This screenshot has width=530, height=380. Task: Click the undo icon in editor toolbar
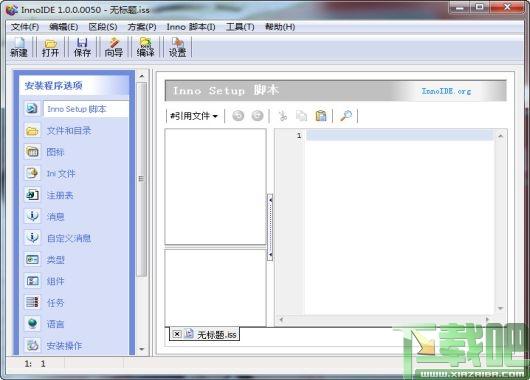238,116
